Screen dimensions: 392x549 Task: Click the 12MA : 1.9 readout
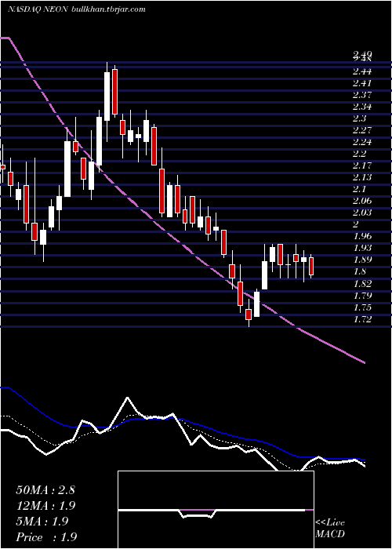[x=45, y=506]
